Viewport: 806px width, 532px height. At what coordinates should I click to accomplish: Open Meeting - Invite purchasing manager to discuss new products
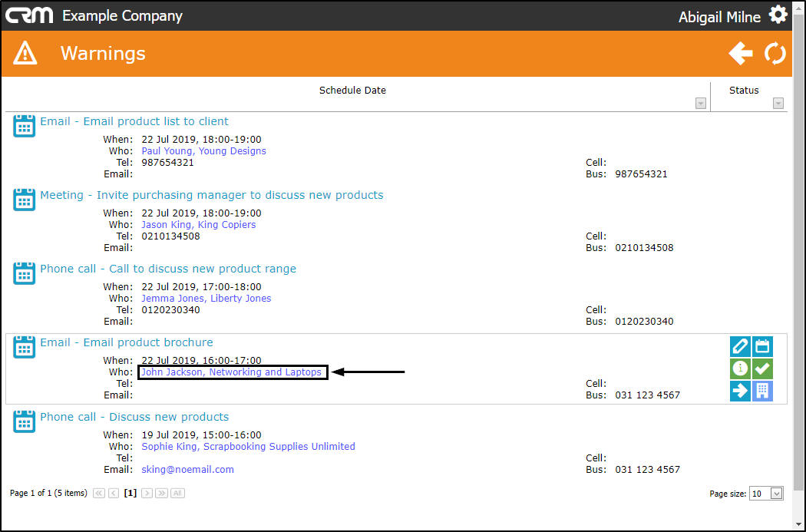click(x=212, y=195)
